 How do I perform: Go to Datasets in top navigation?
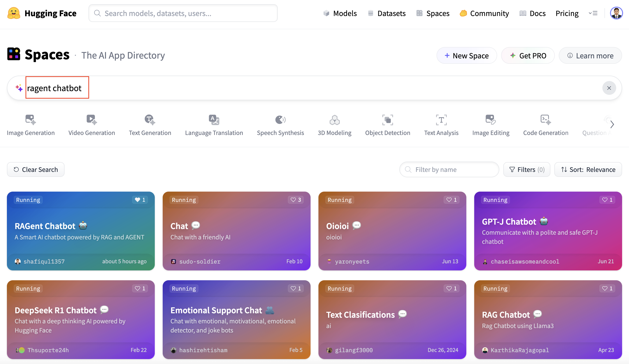click(x=387, y=13)
